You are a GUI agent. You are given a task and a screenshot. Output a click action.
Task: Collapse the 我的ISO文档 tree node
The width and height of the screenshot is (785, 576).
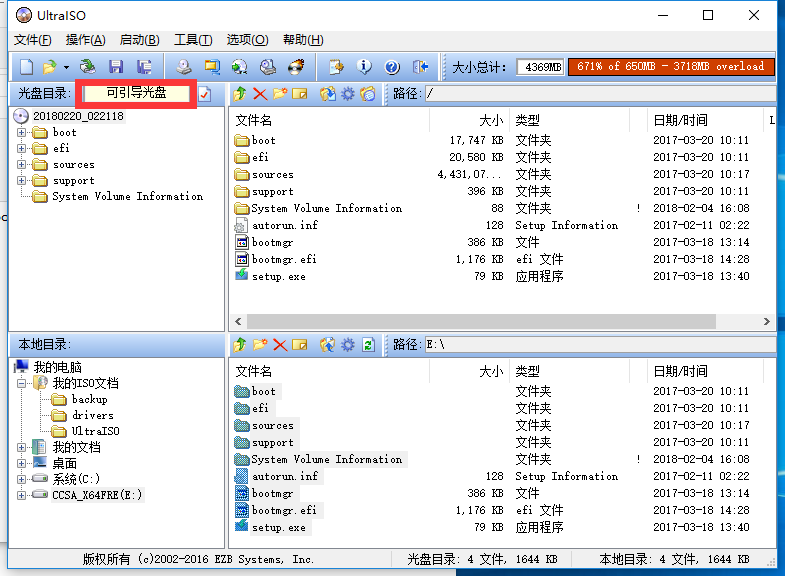point(21,384)
